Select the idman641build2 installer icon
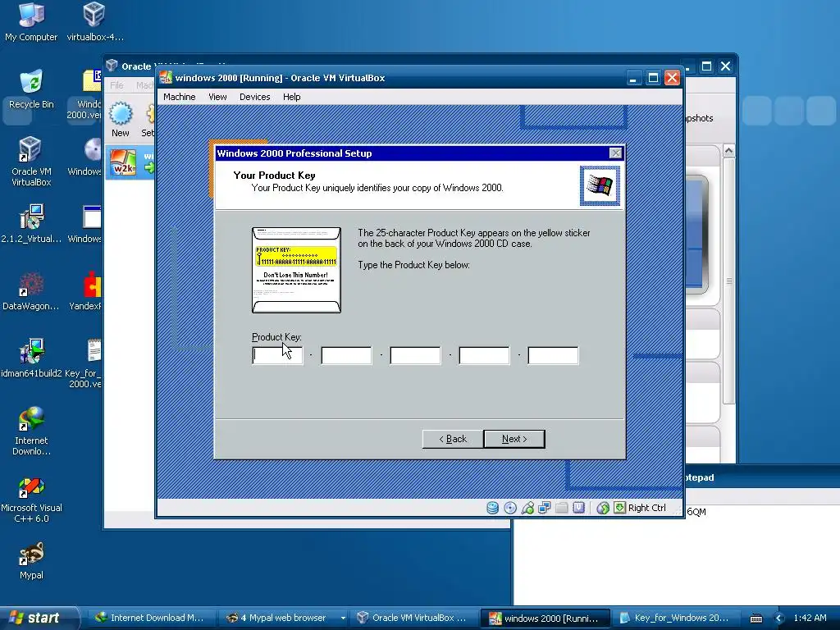Screen dimensions: 840x630 31,358
